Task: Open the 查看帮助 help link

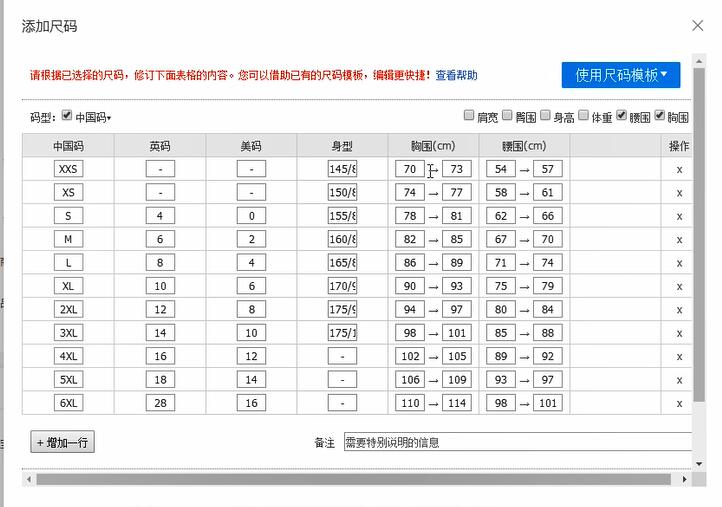Action: (x=456, y=75)
